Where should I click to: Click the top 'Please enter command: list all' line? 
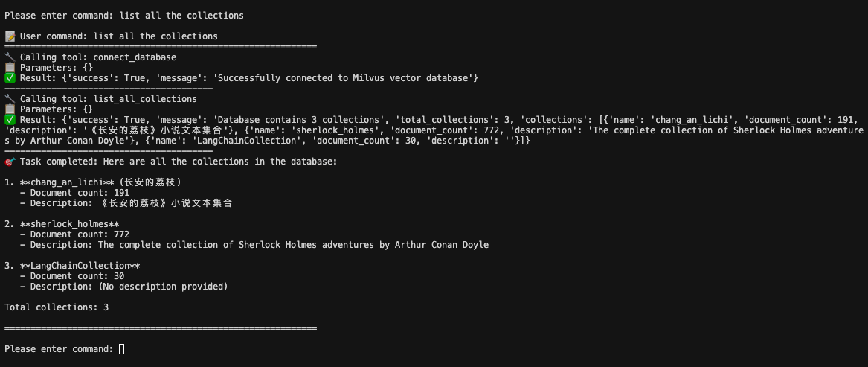click(x=124, y=16)
